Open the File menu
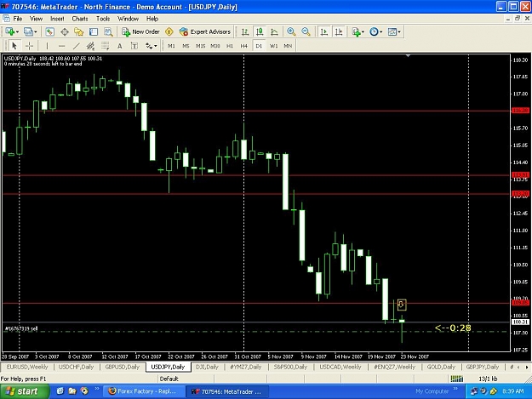 click(17, 19)
